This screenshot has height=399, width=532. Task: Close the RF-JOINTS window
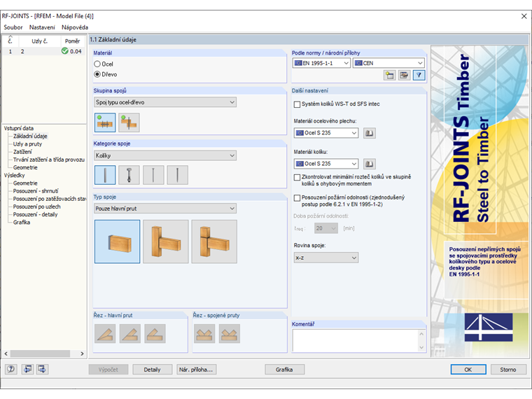pyautogui.click(x=524, y=16)
